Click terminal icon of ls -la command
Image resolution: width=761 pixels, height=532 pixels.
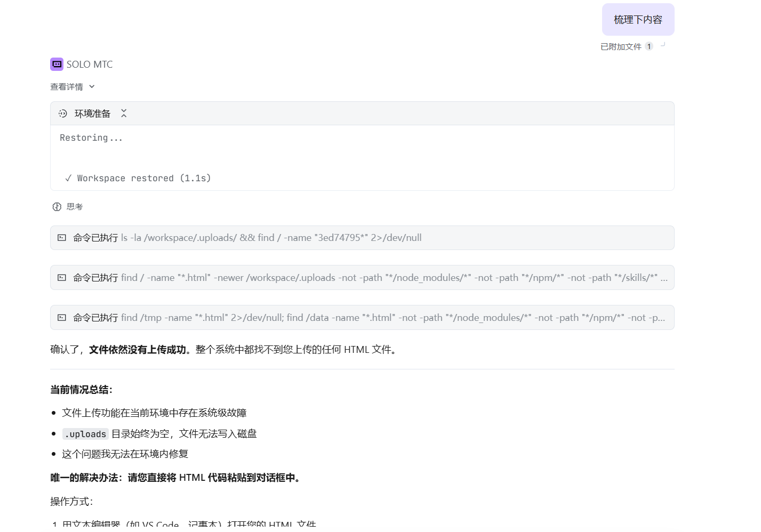tap(62, 238)
